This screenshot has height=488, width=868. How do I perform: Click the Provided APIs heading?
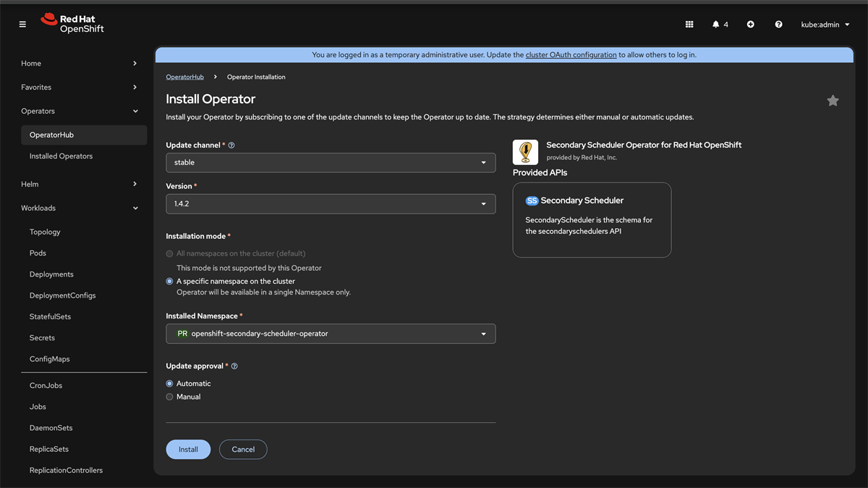(540, 173)
